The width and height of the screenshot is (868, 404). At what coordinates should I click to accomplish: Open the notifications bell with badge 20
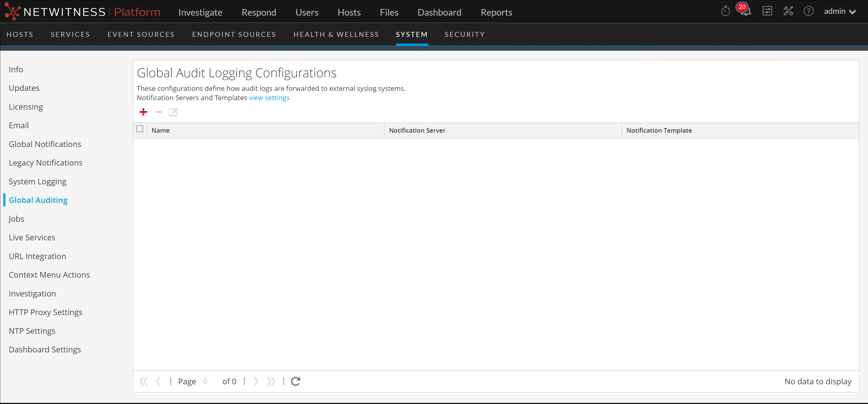point(745,11)
